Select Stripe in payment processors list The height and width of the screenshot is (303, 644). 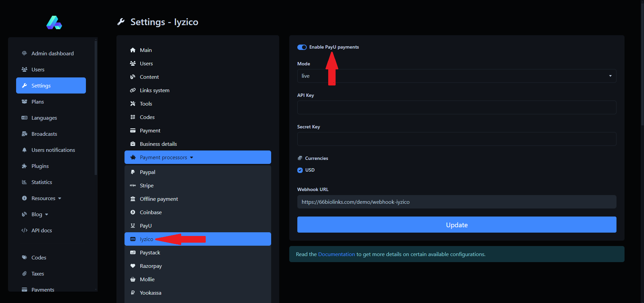click(x=147, y=185)
